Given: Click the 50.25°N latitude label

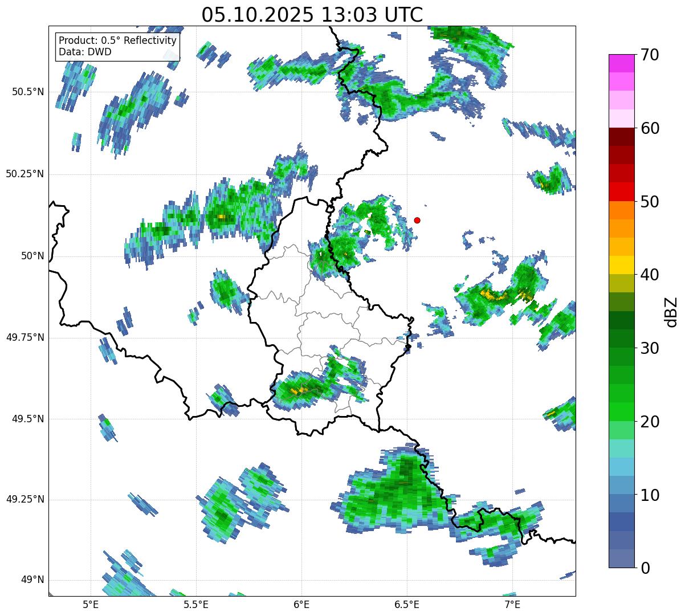Looking at the screenshot, I should coord(25,174).
